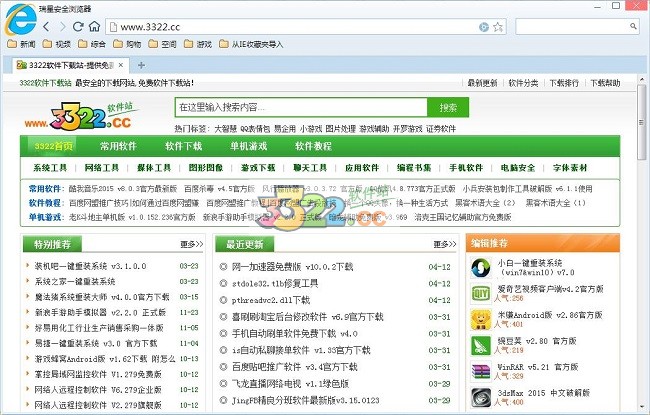Click the WinRAR app icon
The image size is (650, 415).
(481, 372)
